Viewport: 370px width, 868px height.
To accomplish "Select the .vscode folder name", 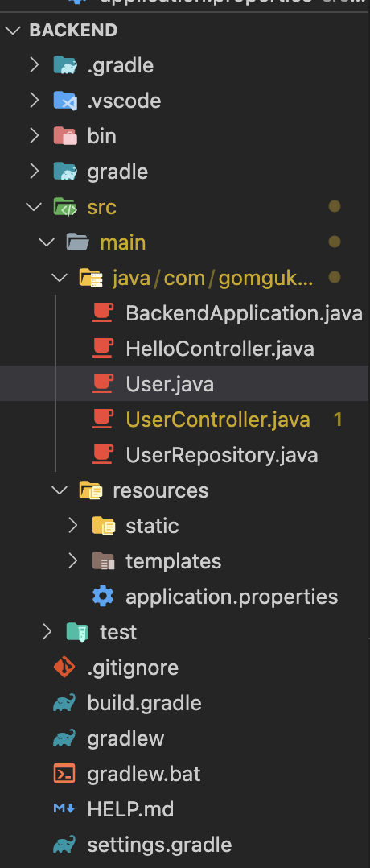I will click(x=124, y=101).
